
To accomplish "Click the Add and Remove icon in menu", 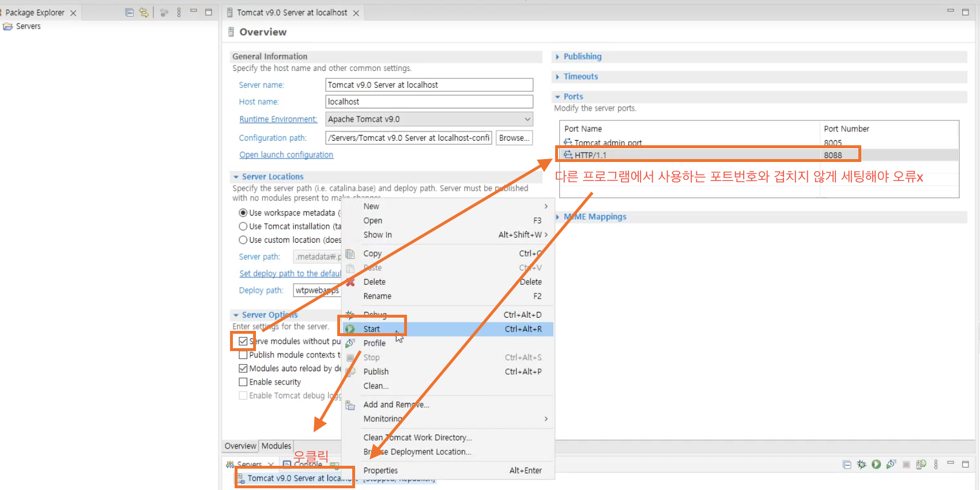I will pos(350,405).
